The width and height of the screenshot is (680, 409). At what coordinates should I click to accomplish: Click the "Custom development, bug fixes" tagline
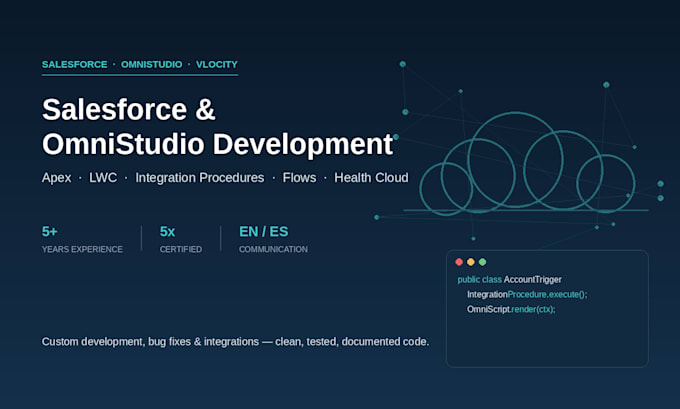click(235, 342)
